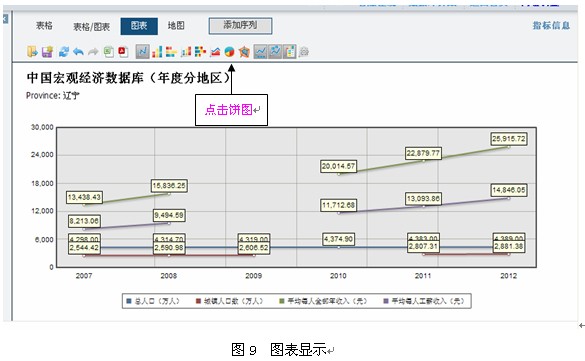Click the 4,374.90 data label
585x361 pixels.
[x=338, y=239]
